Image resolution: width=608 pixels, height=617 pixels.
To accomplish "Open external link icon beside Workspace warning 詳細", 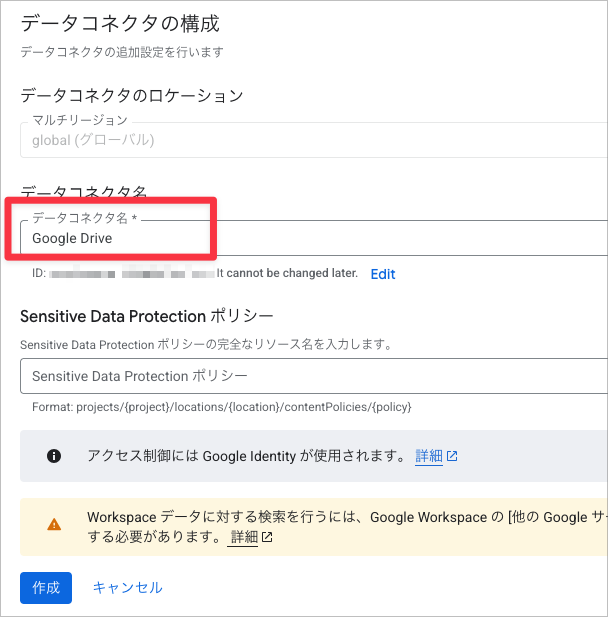I will point(267,537).
